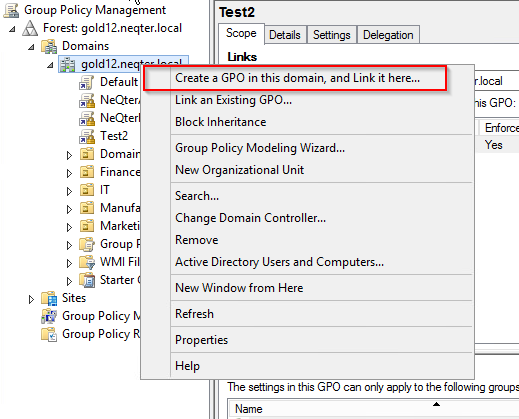Click the Group Policy Modeling icon
This screenshot has height=419, width=519.
click(x=49, y=316)
